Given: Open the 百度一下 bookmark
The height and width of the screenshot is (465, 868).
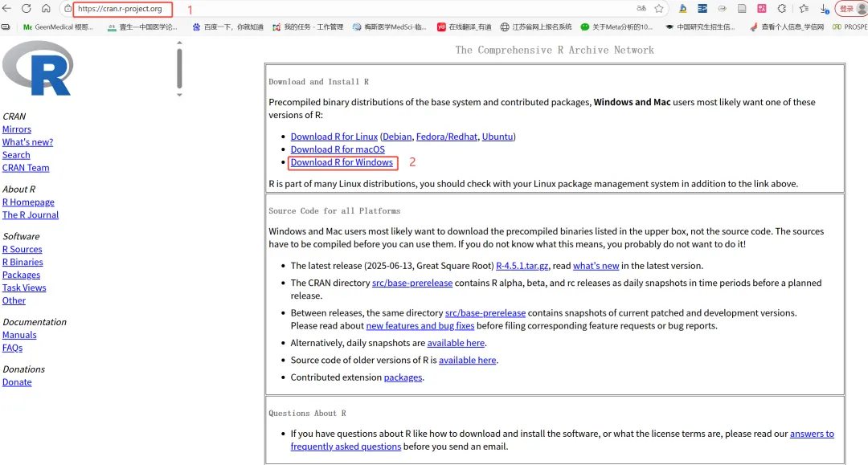Looking at the screenshot, I should click(227, 27).
